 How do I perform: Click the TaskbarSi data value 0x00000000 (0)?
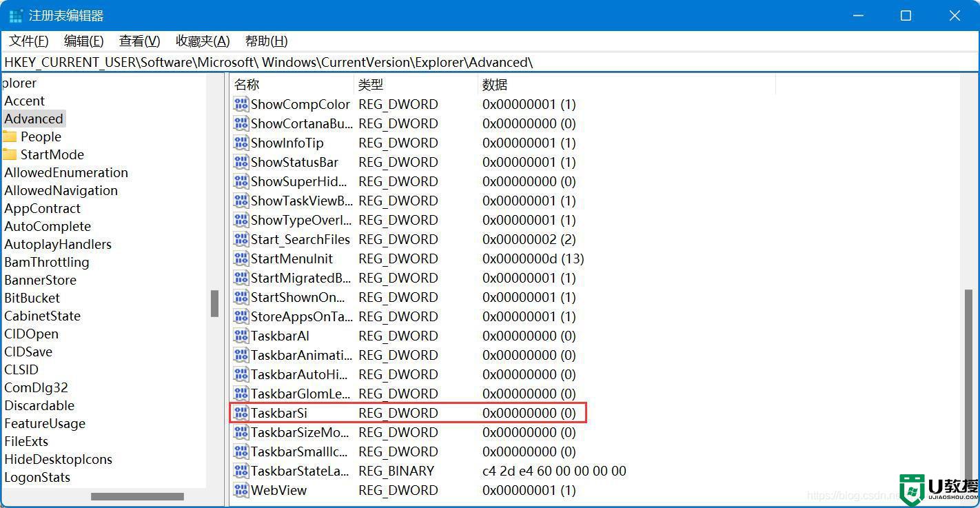coord(529,413)
